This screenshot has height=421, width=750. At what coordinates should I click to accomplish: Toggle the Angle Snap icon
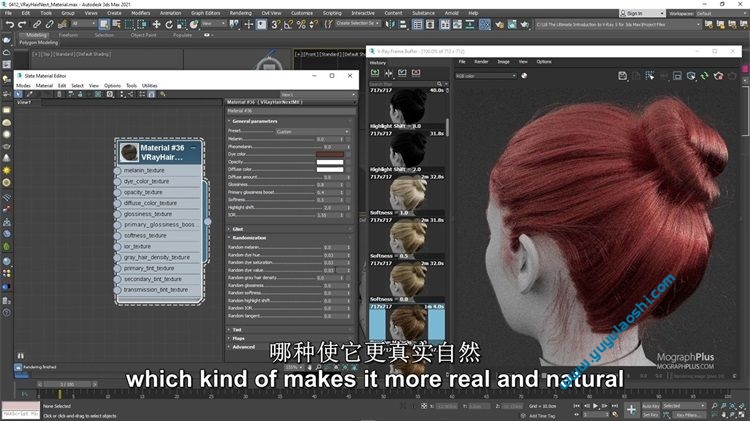tap(288, 24)
